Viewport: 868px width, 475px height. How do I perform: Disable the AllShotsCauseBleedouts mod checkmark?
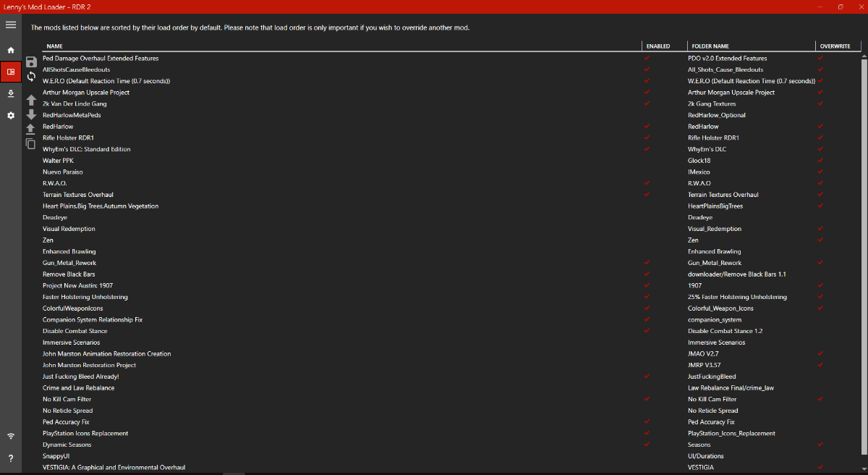[647, 70]
